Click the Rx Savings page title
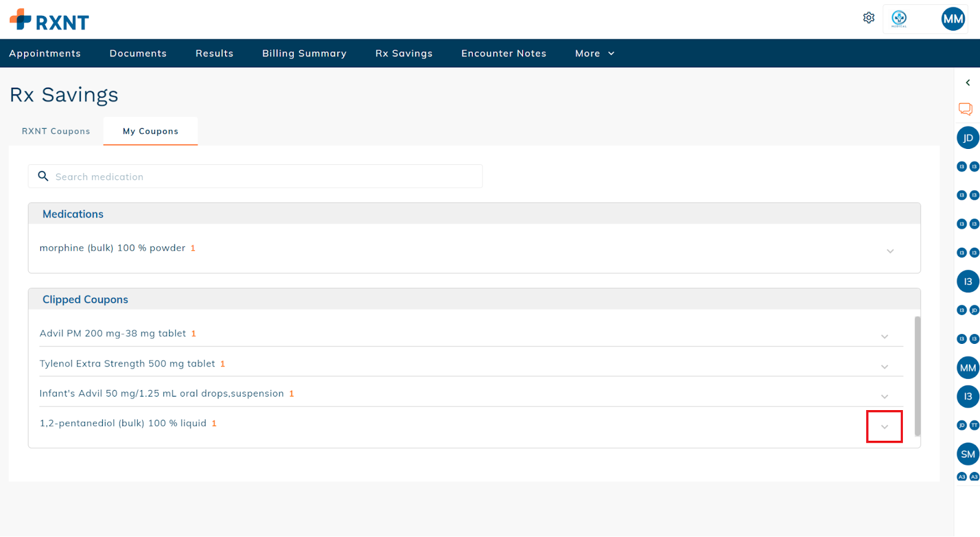Image resolution: width=980 pixels, height=537 pixels. point(64,95)
